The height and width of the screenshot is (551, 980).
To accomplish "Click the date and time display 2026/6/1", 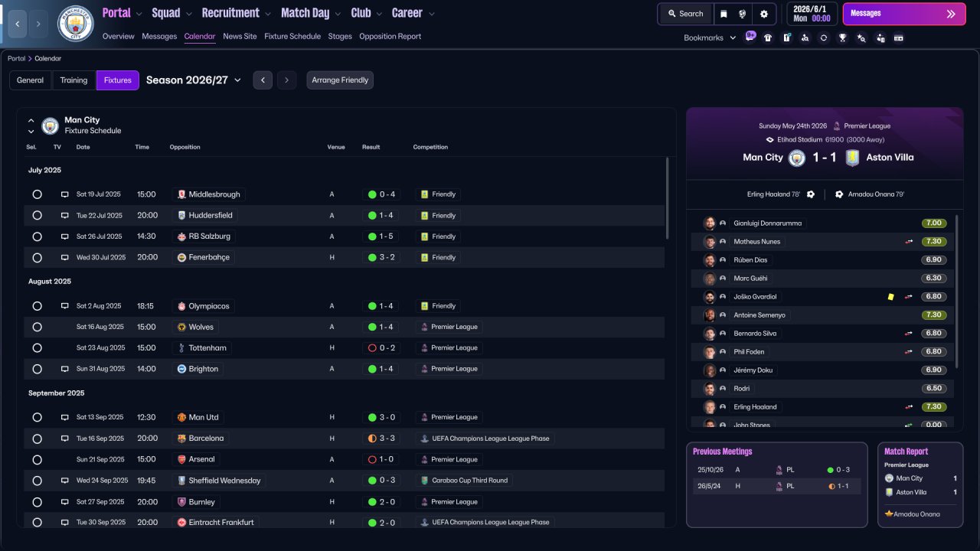I will [x=812, y=14].
